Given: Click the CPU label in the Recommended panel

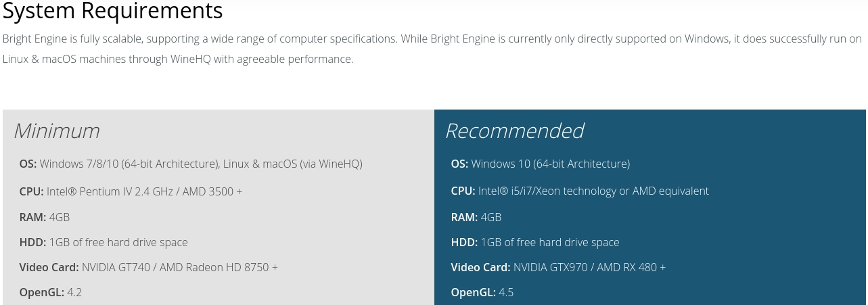Looking at the screenshot, I should point(463,191).
